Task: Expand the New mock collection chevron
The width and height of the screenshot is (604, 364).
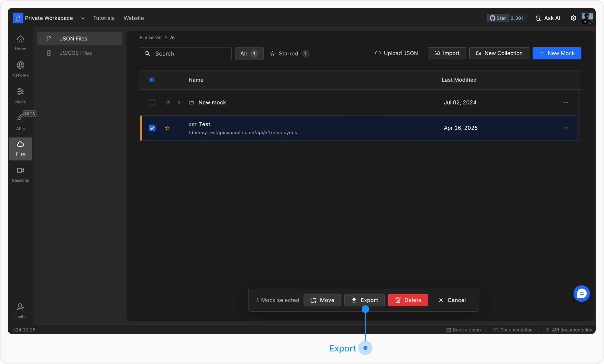Action: (x=179, y=102)
